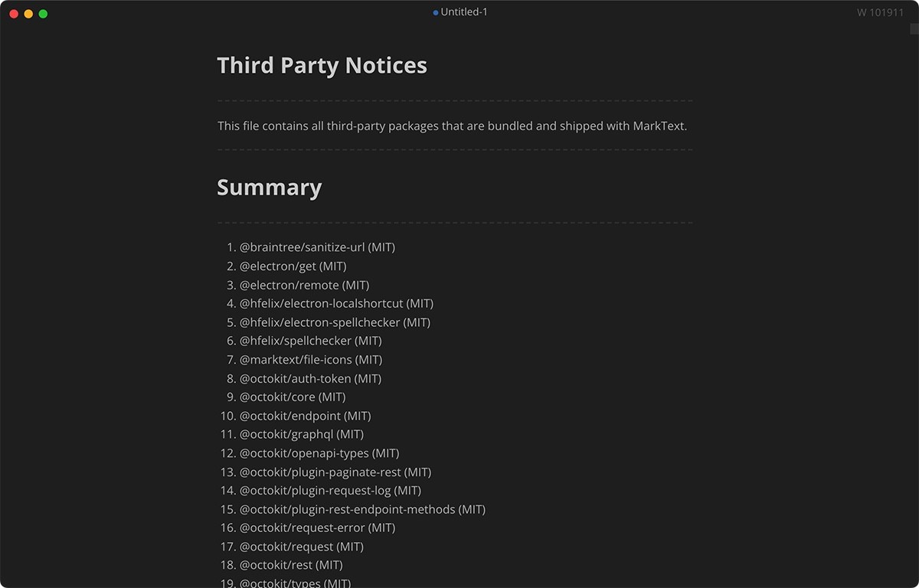
Task: Place cursor in the bundled packages description paragraph
Action: click(452, 126)
